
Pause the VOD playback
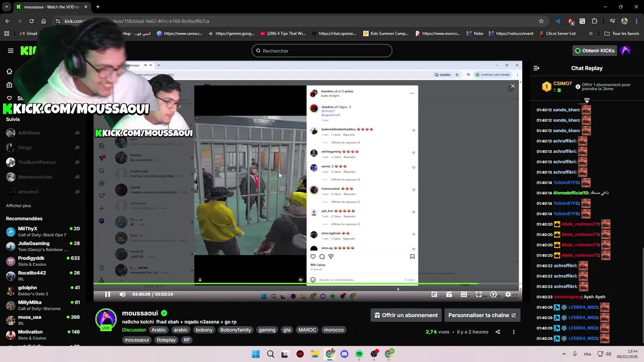point(107,295)
